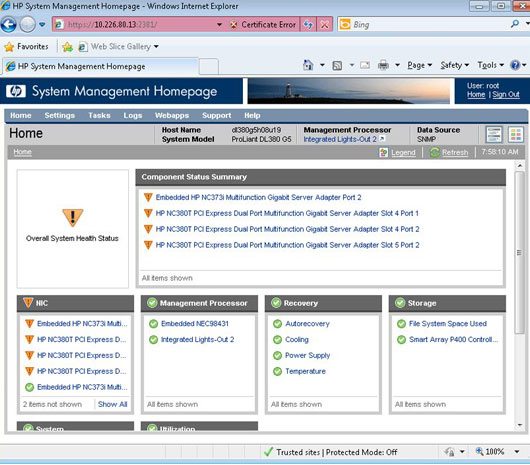
Task: Expand the Print options dropdown arrow
Action: click(398, 65)
